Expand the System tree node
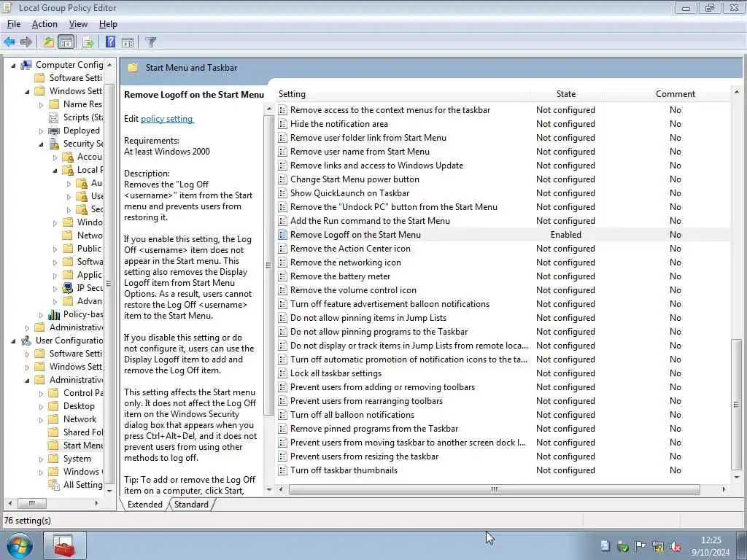 (41, 459)
